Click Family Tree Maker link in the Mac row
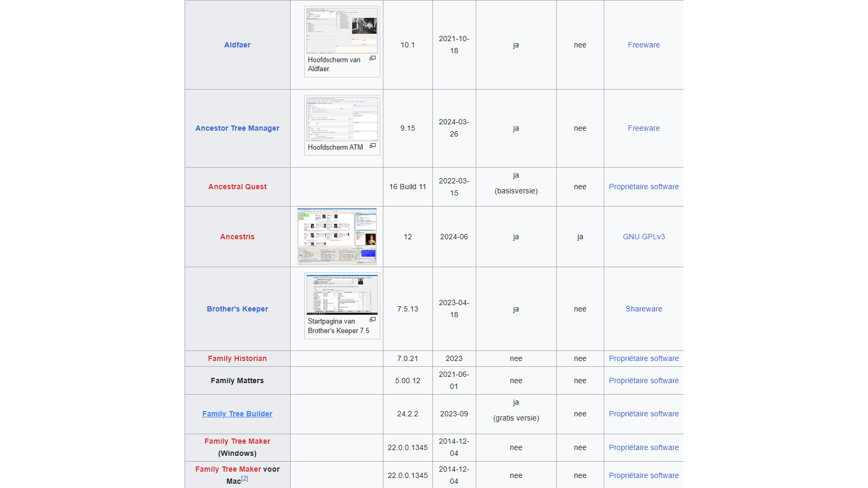 [228, 469]
